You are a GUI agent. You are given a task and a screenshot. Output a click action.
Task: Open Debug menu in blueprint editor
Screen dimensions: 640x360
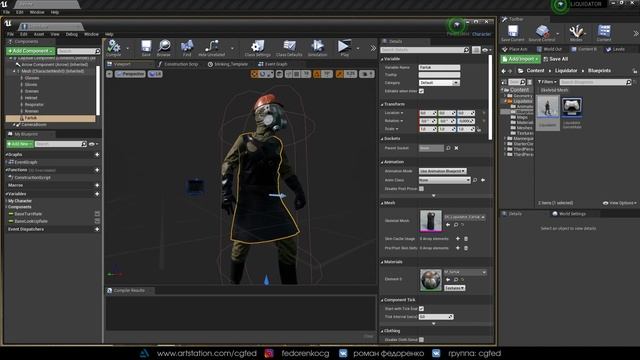pyautogui.click(x=71, y=34)
